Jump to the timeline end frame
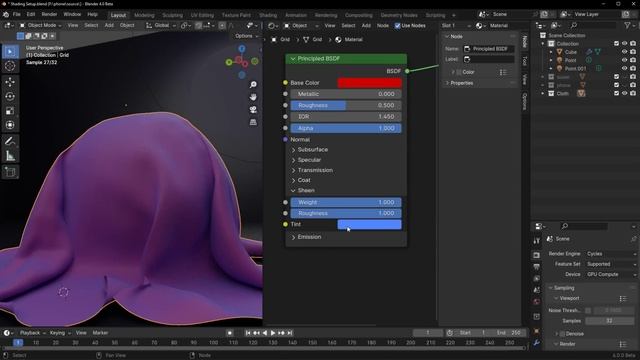This screenshot has height=360, width=640. (290, 333)
